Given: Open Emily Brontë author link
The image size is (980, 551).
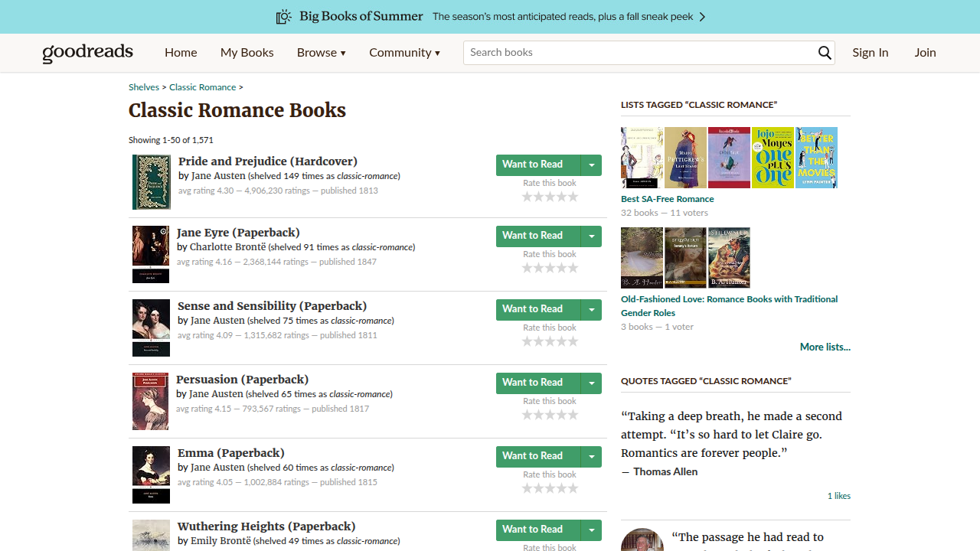Looking at the screenshot, I should (220, 541).
